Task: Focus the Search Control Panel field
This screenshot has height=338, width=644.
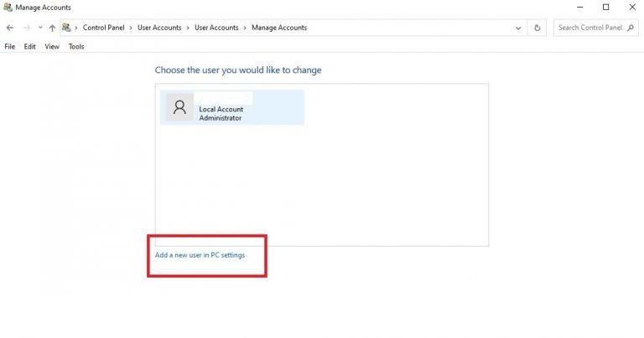Action: pyautogui.click(x=589, y=28)
